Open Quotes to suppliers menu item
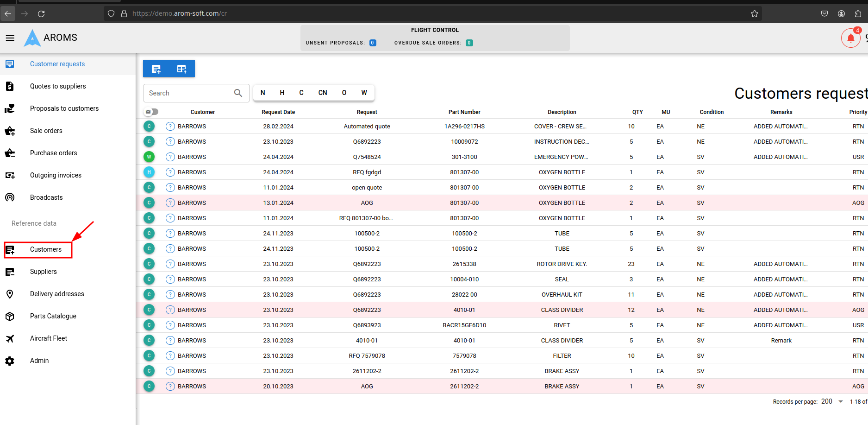This screenshot has width=868, height=425. pos(58,86)
